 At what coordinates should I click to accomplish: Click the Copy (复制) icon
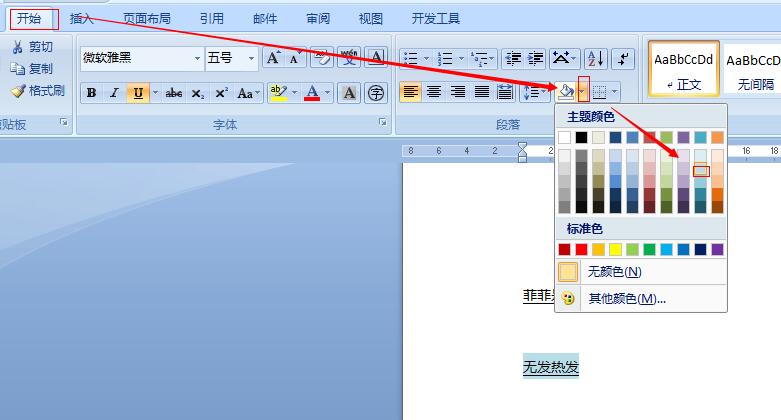click(x=18, y=69)
